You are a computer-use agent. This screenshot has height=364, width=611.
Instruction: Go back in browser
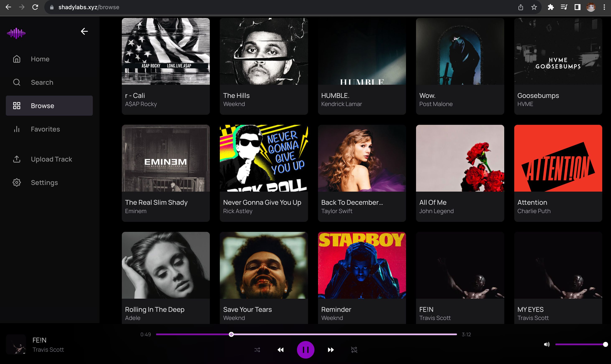[8, 7]
